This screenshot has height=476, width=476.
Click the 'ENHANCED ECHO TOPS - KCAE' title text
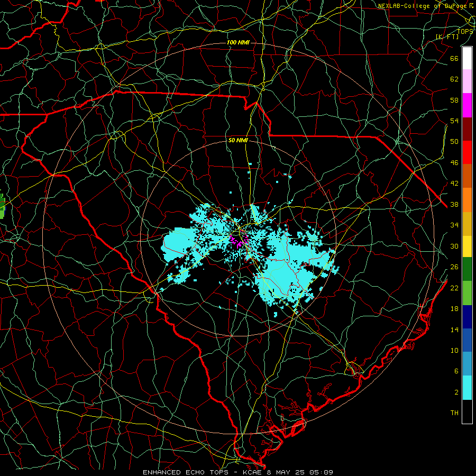click(203, 472)
